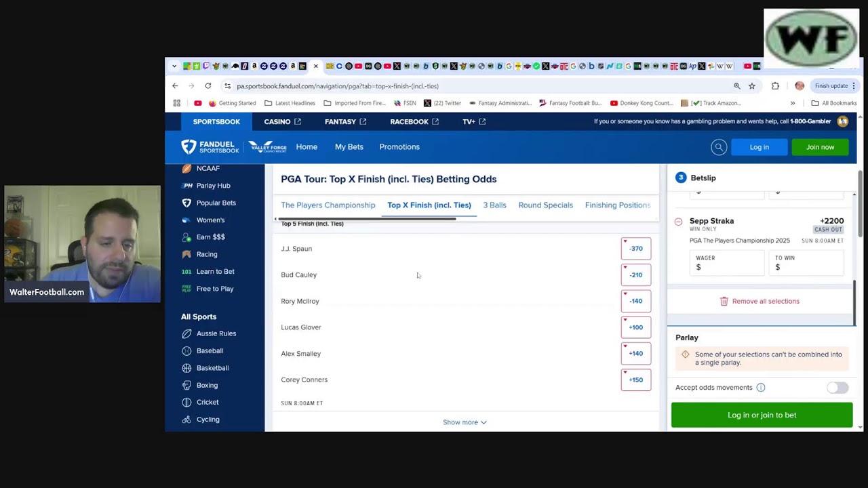Toggle Accept odds movements switch

coord(837,388)
